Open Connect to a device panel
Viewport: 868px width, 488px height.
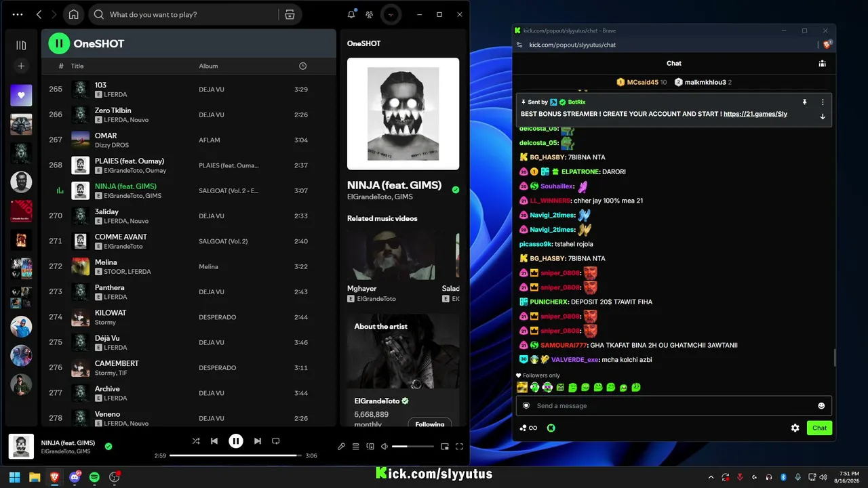tap(370, 447)
